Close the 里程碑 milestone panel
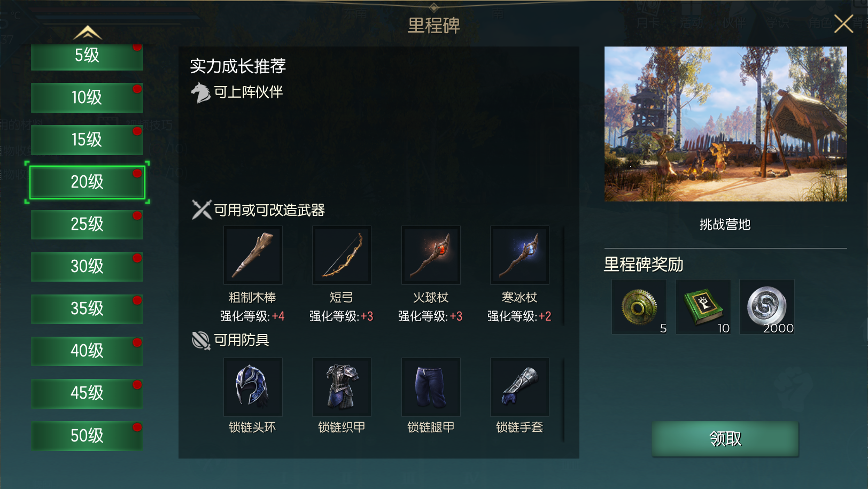 pos(843,24)
